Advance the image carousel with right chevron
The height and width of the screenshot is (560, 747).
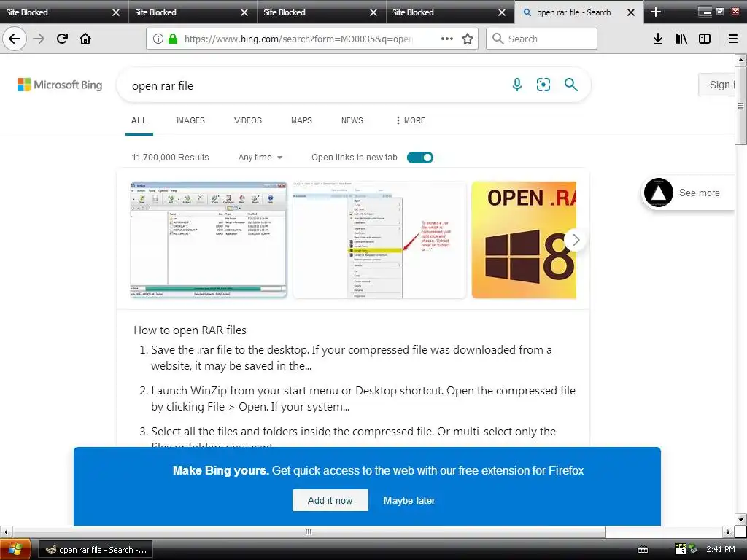point(576,240)
